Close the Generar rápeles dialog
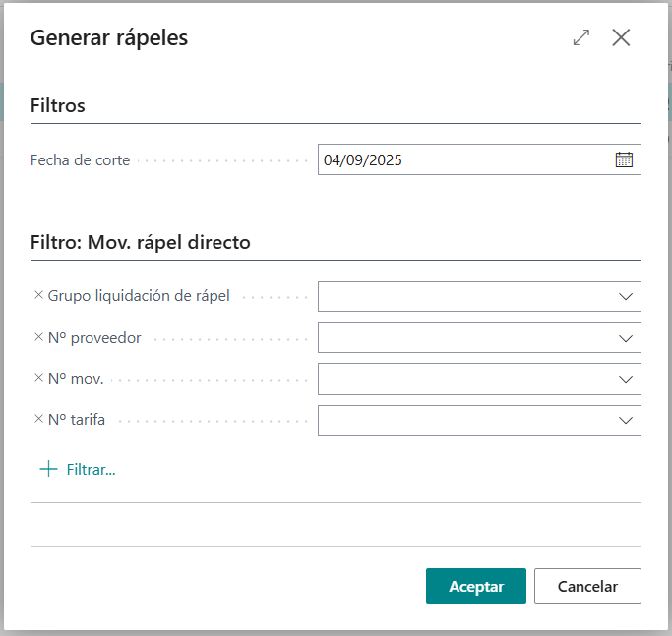 pyautogui.click(x=621, y=37)
